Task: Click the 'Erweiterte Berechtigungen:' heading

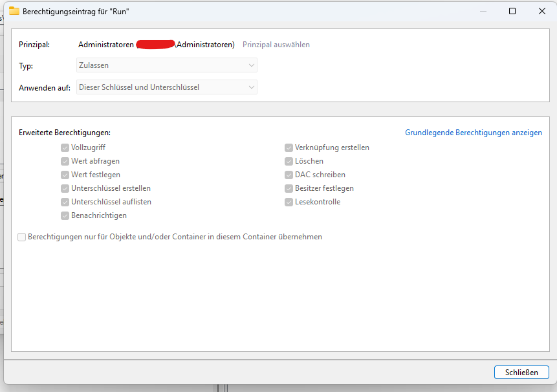Action: tap(65, 133)
